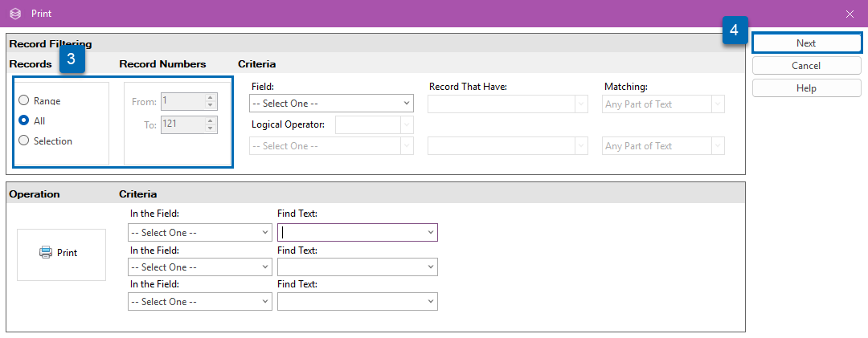Screen dimensions: 868x338
Task: Close the Print dialog window
Action: point(850,14)
